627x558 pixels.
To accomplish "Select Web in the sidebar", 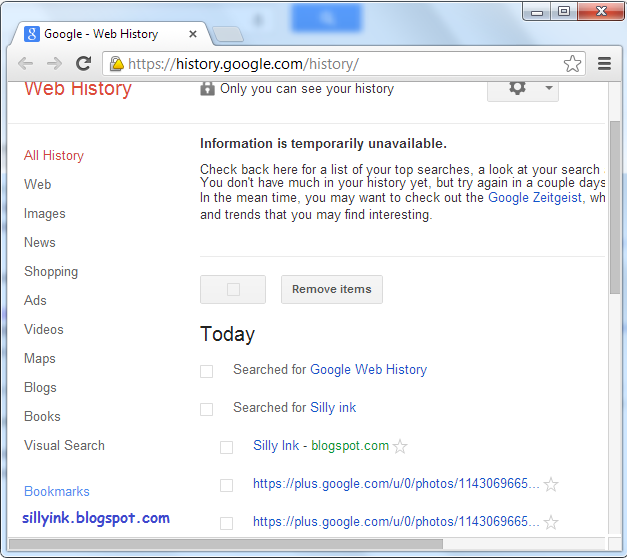I will point(38,184).
